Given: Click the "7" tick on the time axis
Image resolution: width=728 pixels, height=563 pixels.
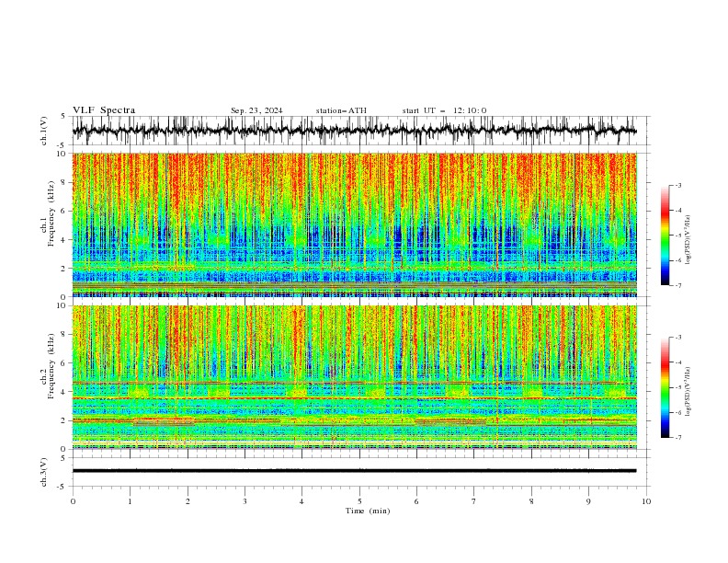Looking at the screenshot, I should (473, 501).
